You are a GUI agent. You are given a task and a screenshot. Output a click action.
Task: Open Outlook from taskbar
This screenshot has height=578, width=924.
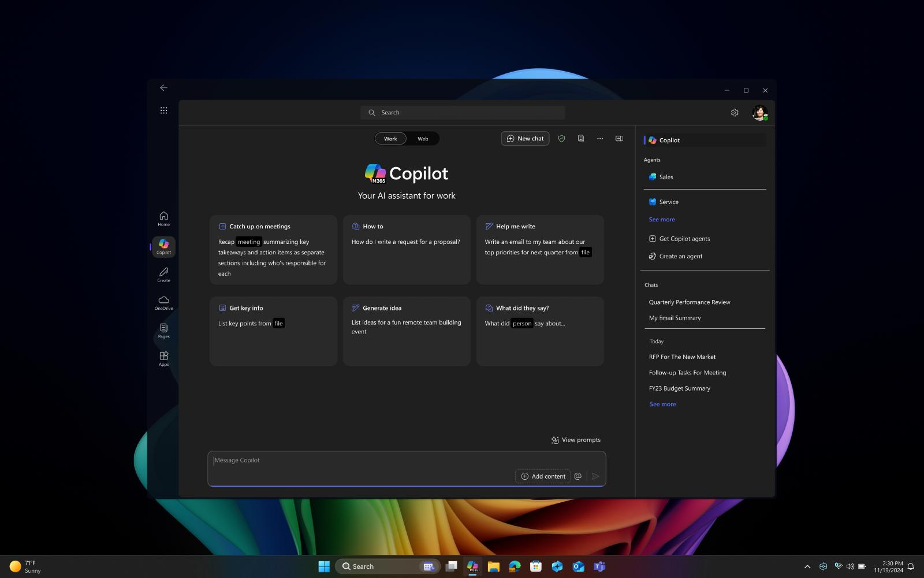tap(578, 566)
